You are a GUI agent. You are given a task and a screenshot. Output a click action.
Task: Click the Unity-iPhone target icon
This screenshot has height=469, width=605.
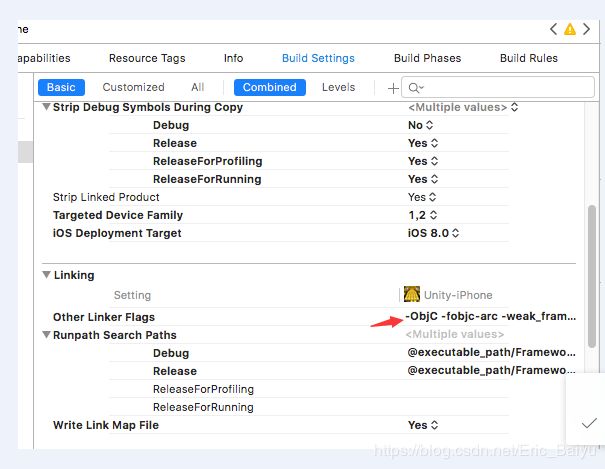tap(411, 295)
